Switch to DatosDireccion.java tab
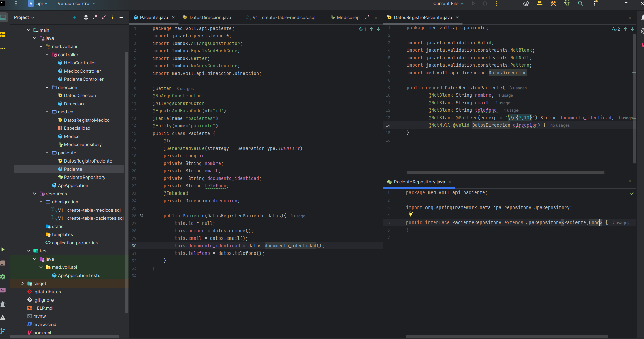Viewport: 644px width, 339px height. (x=207, y=17)
